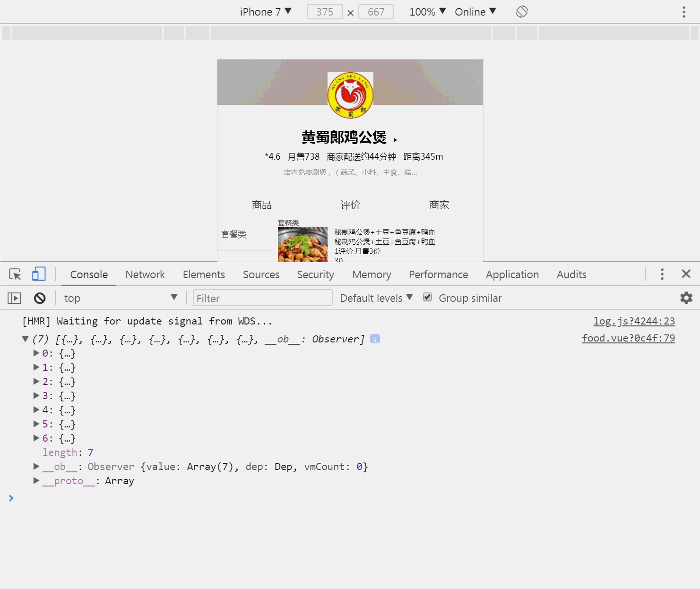Click the rotate device orientation icon
Image resolution: width=700 pixels, height=589 pixels.
tap(522, 12)
